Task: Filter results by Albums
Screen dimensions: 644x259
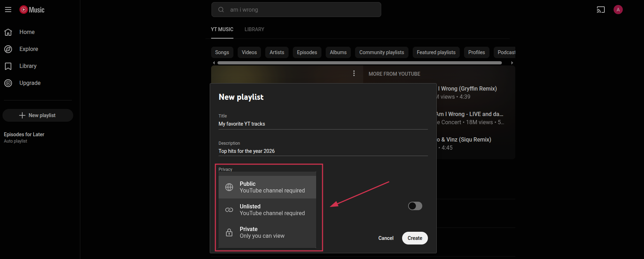Action: pos(338,52)
